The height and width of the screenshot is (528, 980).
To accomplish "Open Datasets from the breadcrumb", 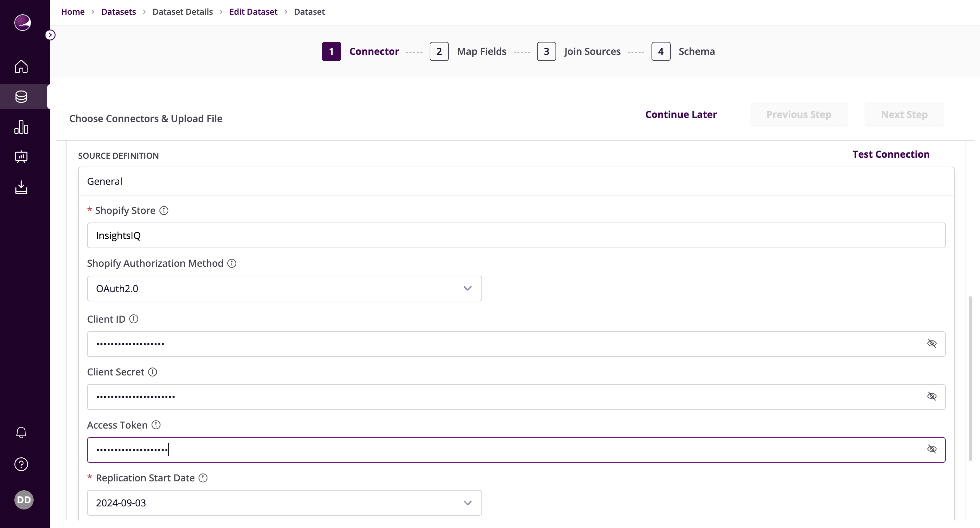I will [118, 11].
